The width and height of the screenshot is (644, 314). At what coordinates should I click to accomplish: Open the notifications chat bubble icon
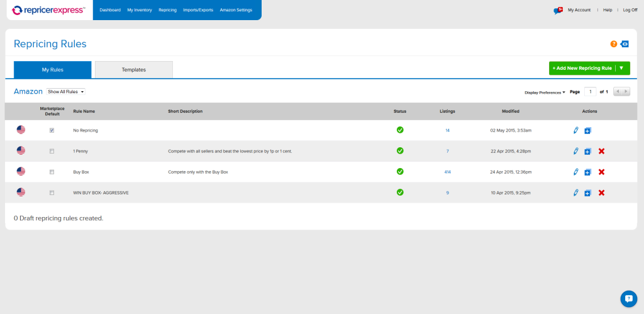point(558,10)
